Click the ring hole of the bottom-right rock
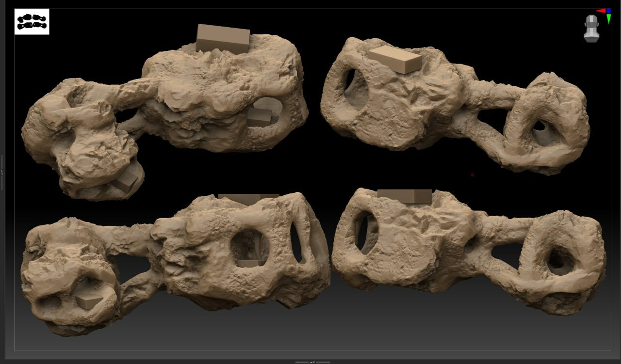The width and height of the screenshot is (621, 364). click(559, 261)
